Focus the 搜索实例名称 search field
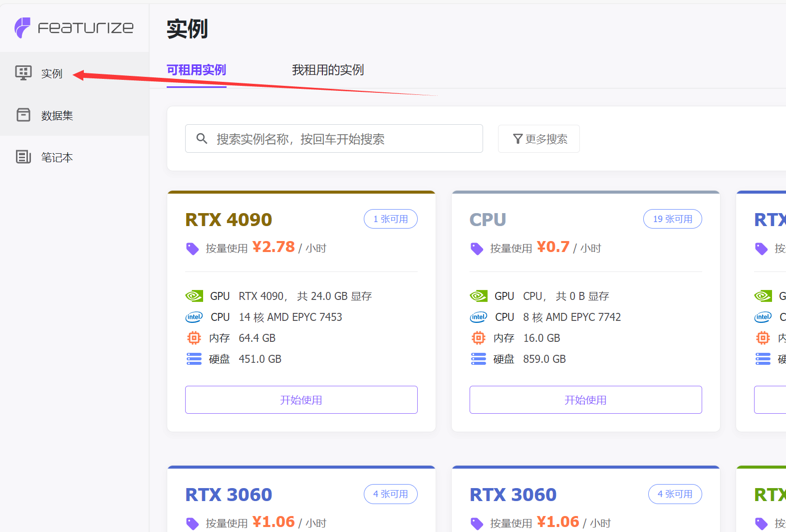The image size is (786, 532). tap(334, 139)
